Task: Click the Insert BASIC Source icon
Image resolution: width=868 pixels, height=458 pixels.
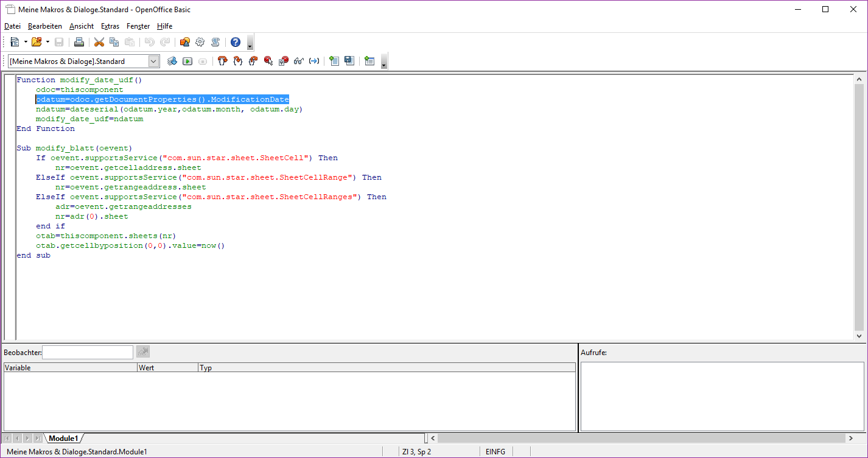Action: point(334,61)
